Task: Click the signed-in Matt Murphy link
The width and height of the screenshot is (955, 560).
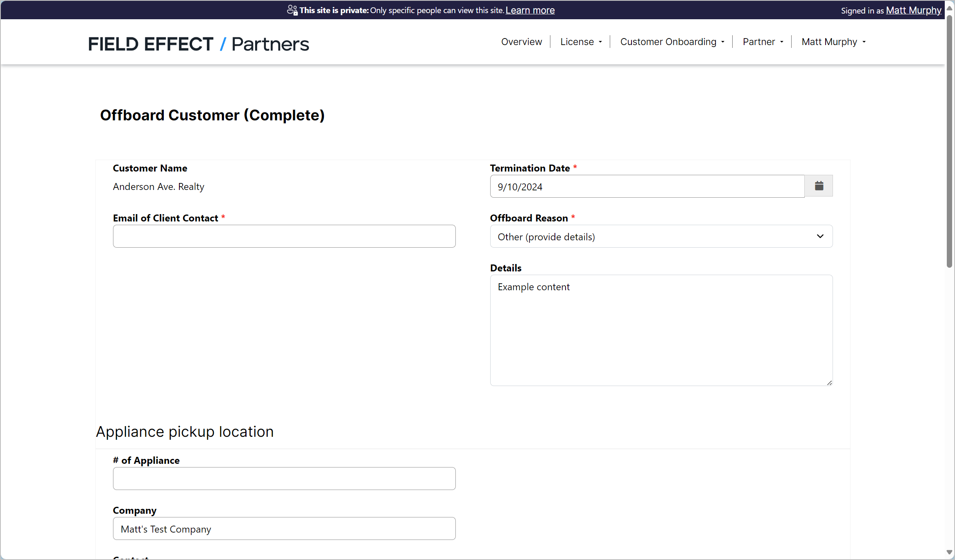Action: click(913, 10)
